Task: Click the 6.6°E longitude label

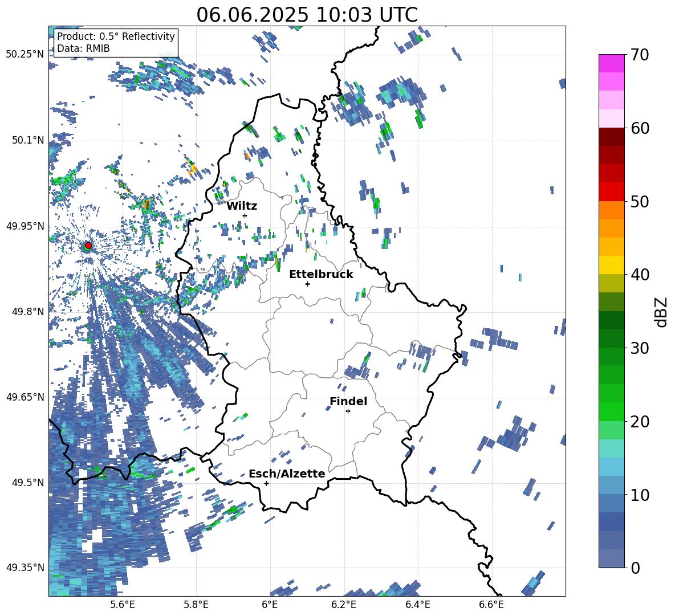Action: 491,605
